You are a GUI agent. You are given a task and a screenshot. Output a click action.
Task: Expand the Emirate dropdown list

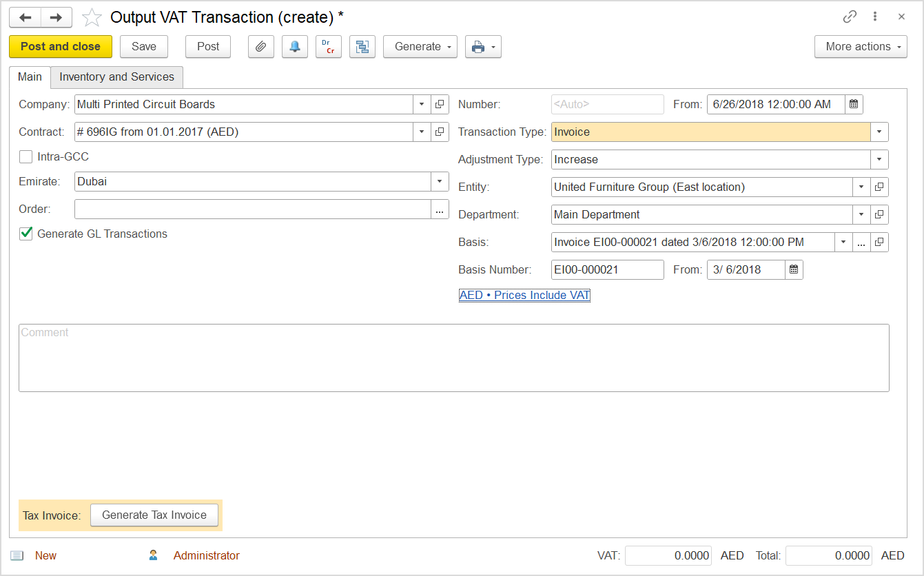pos(440,182)
